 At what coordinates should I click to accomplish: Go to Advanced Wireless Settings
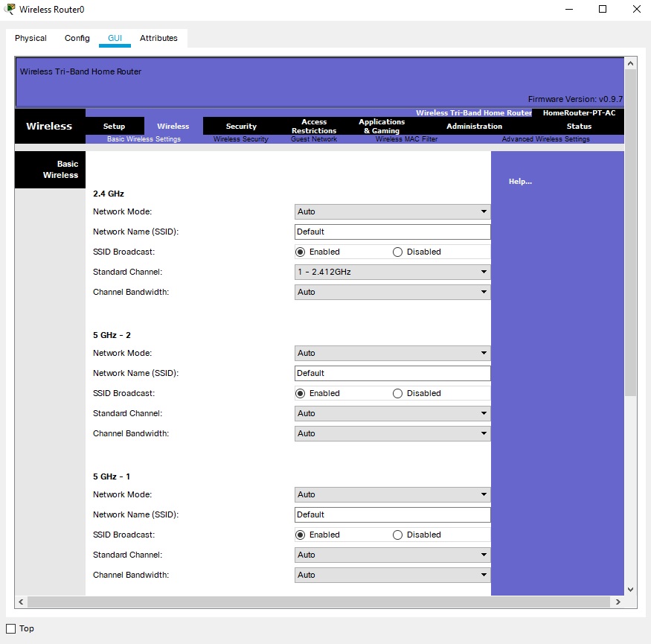pos(545,139)
